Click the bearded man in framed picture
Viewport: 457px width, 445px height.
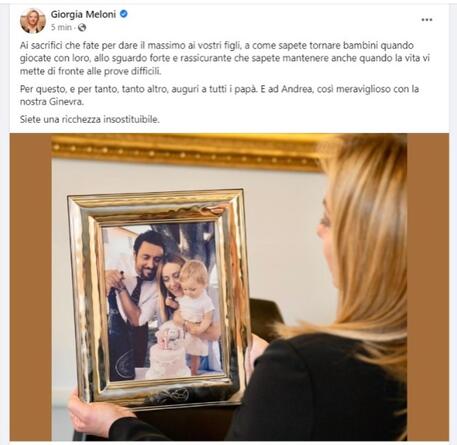(x=135, y=300)
